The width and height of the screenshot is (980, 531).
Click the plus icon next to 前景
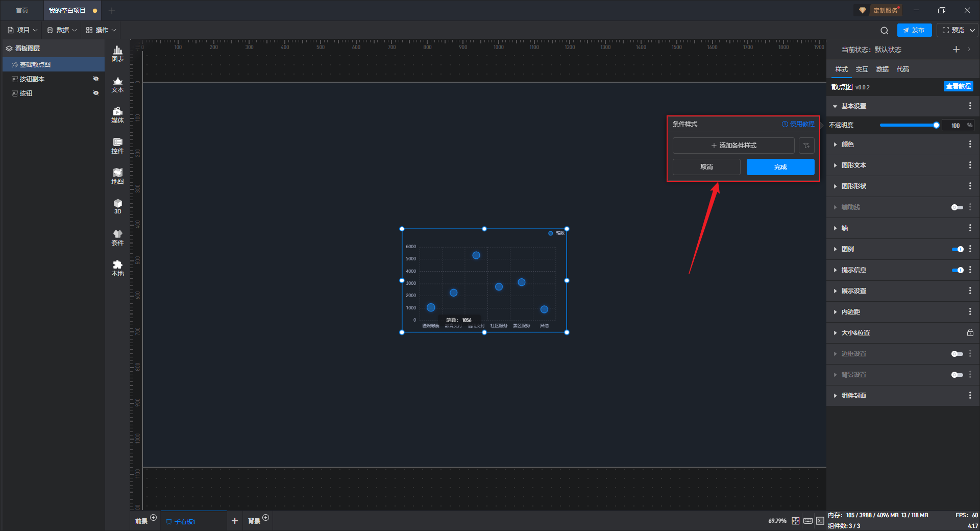point(153,518)
